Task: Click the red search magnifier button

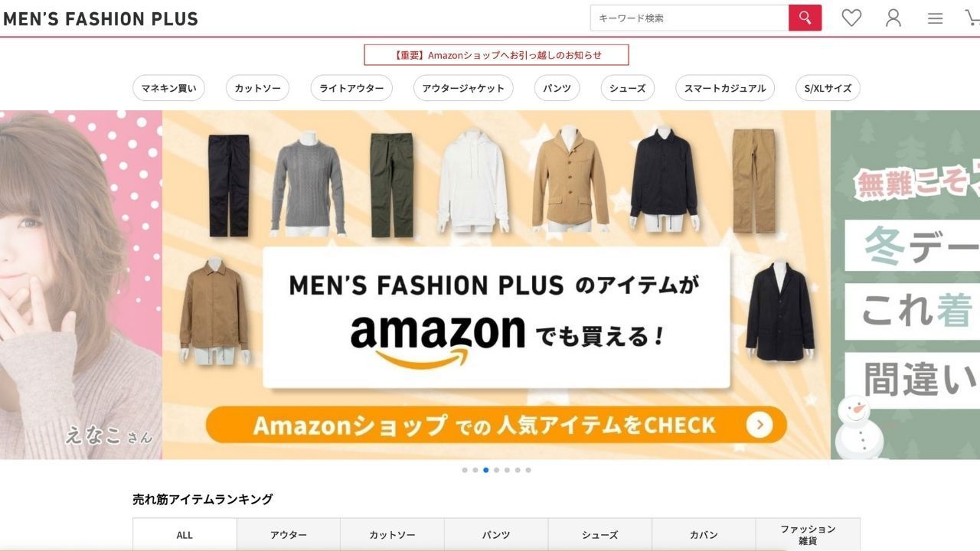Action: tap(805, 18)
